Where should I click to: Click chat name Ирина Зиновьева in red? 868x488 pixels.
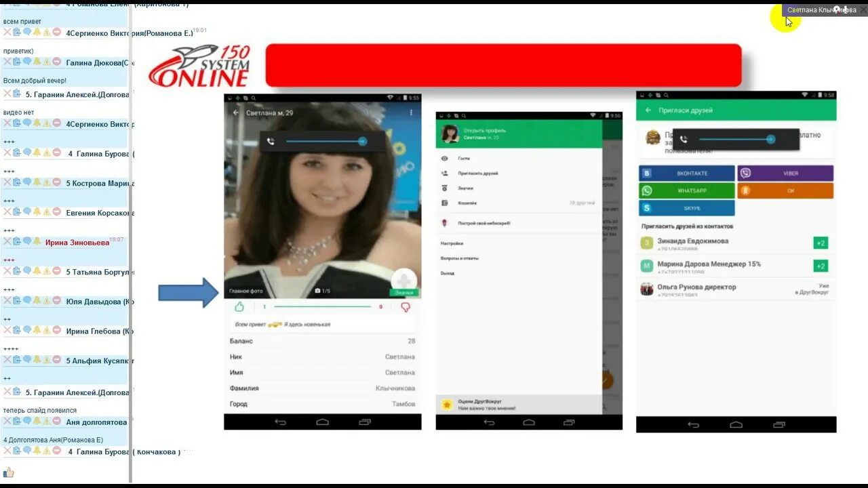(x=77, y=242)
